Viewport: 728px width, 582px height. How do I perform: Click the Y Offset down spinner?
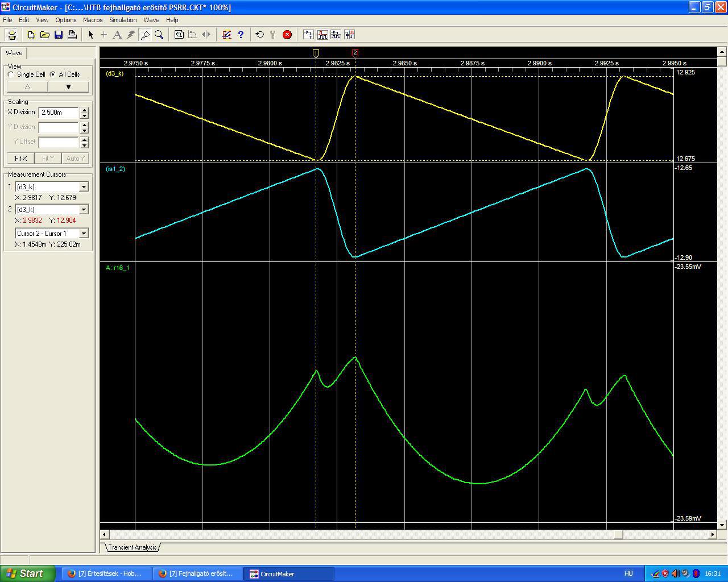(x=84, y=145)
